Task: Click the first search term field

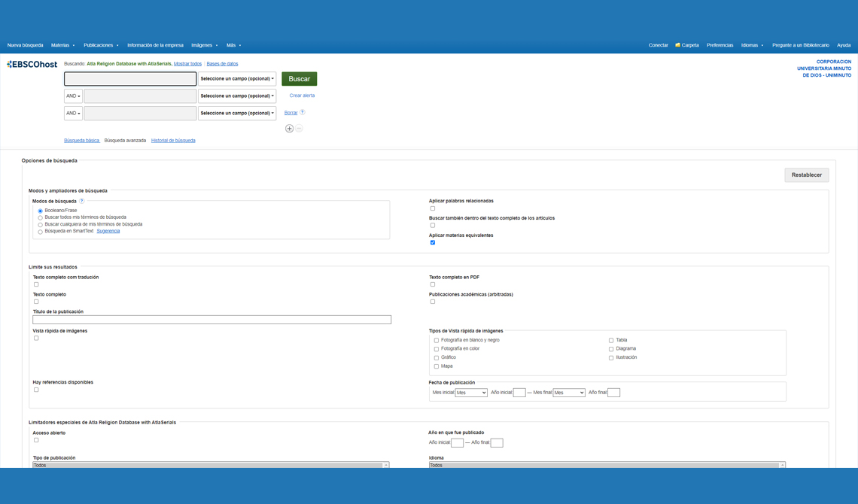Action: click(x=130, y=79)
